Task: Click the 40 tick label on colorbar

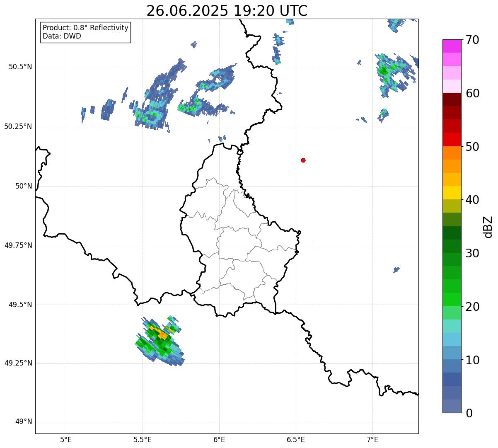Action: pyautogui.click(x=472, y=200)
